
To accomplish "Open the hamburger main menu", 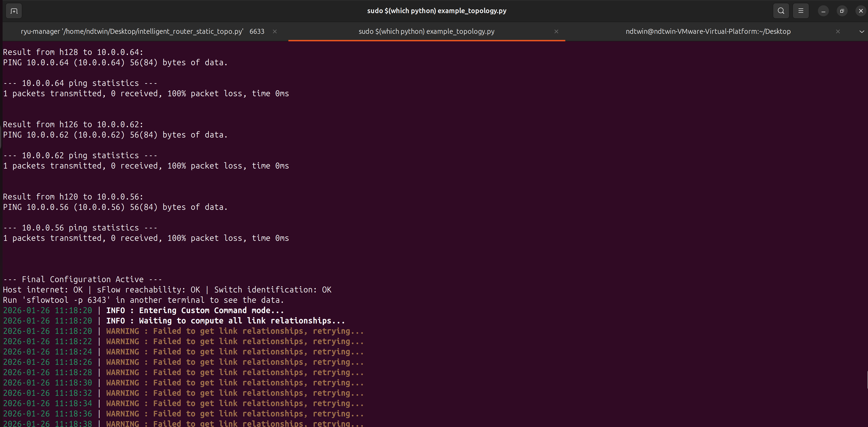I will pyautogui.click(x=801, y=11).
